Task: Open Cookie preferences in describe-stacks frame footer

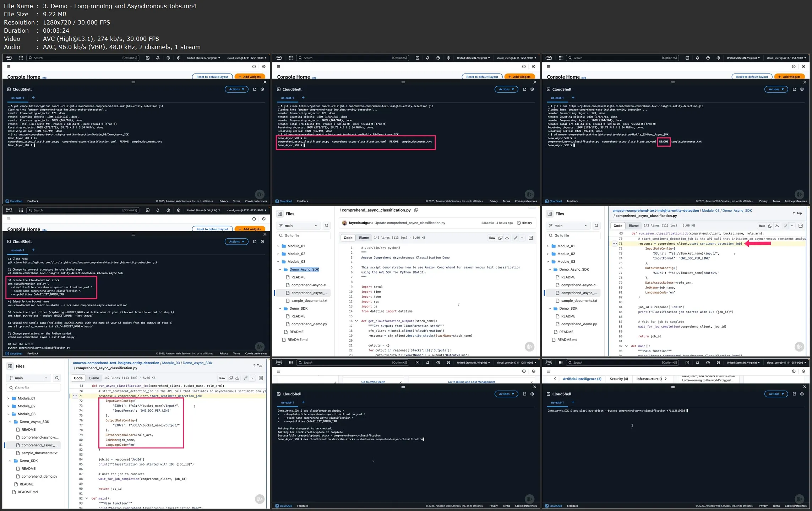Action: [526, 506]
